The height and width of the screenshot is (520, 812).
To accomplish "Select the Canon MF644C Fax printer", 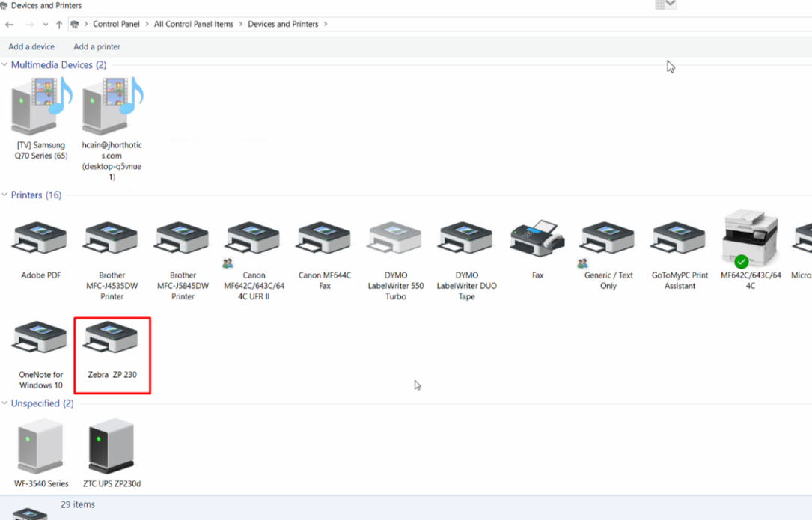I will pyautogui.click(x=325, y=255).
